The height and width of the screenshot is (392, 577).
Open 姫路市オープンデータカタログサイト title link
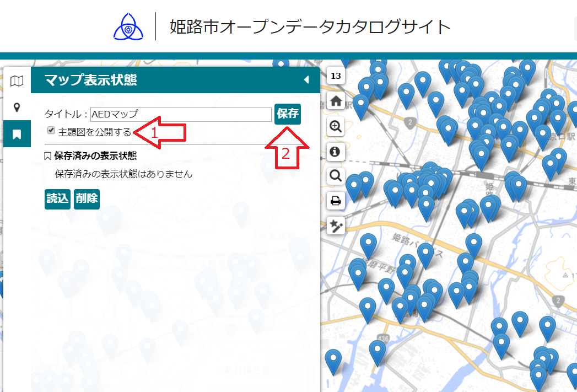pos(310,26)
